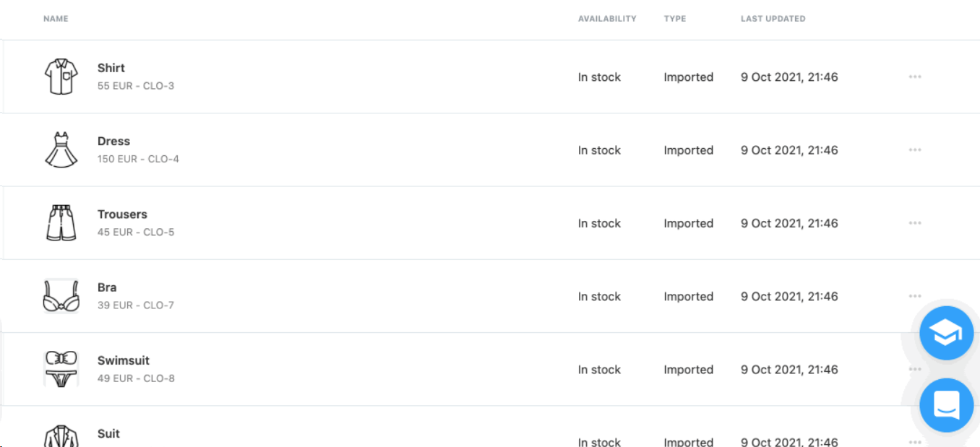Sort by the Name column header

(x=56, y=19)
